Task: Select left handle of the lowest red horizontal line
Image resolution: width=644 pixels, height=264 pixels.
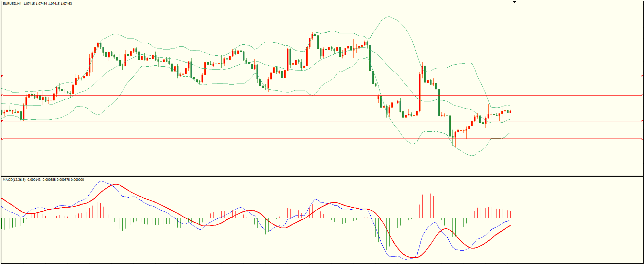Action: [2, 139]
